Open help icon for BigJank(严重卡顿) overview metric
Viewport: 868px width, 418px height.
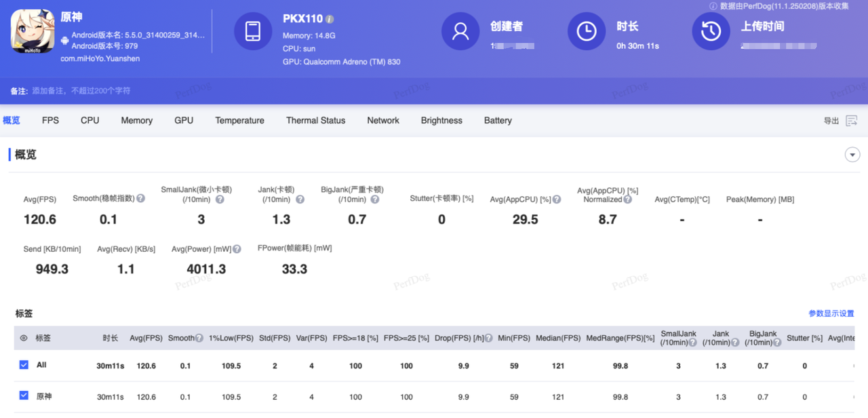pos(375,199)
